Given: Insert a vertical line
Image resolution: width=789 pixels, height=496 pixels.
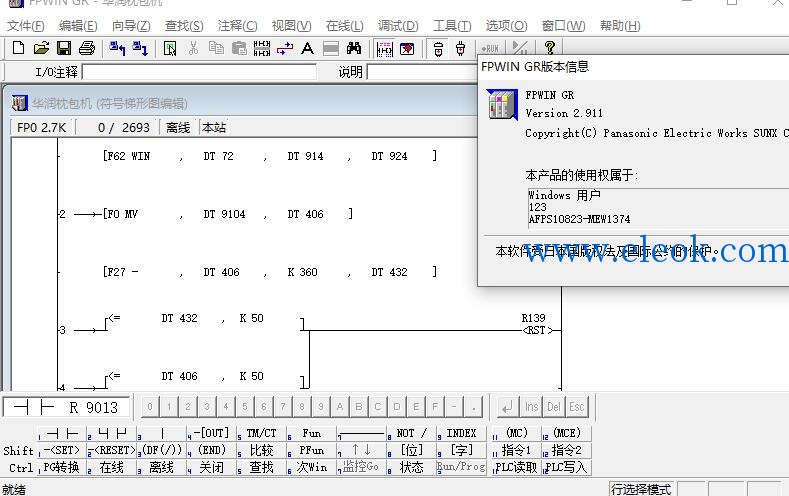Looking at the screenshot, I should point(162,433).
